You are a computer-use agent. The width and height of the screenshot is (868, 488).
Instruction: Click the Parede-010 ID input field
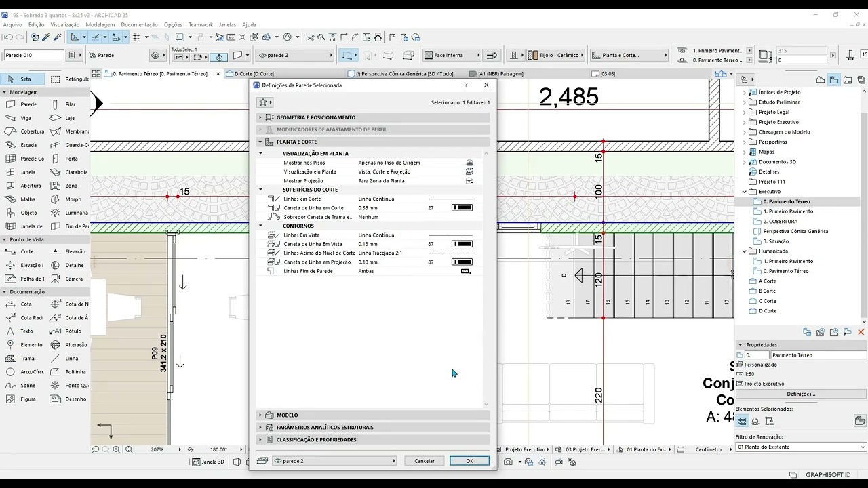click(x=33, y=55)
